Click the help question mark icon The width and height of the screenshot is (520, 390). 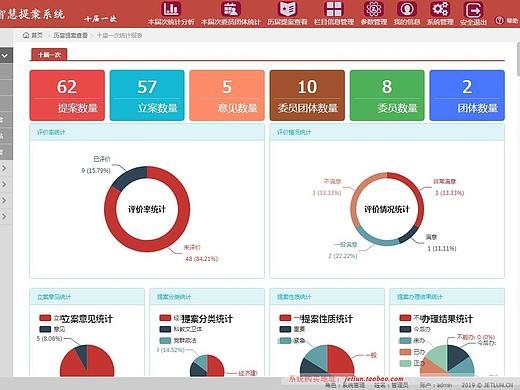click(x=499, y=21)
